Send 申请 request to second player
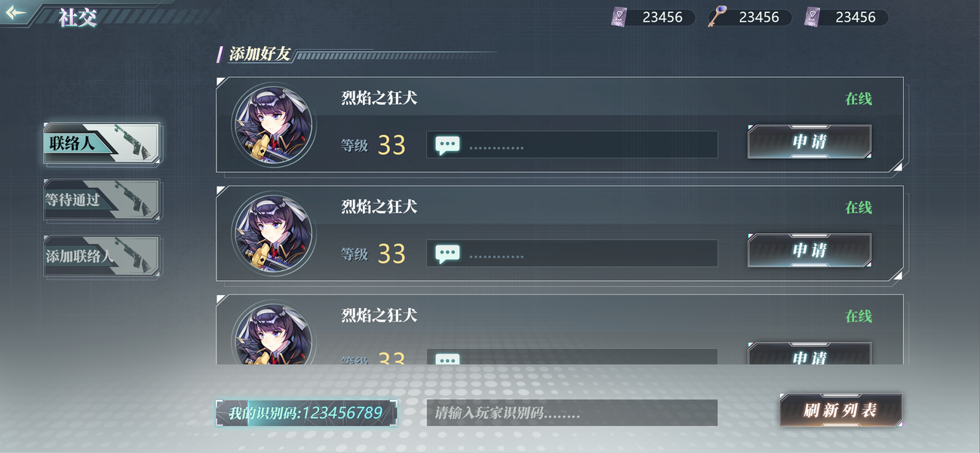 click(x=809, y=251)
